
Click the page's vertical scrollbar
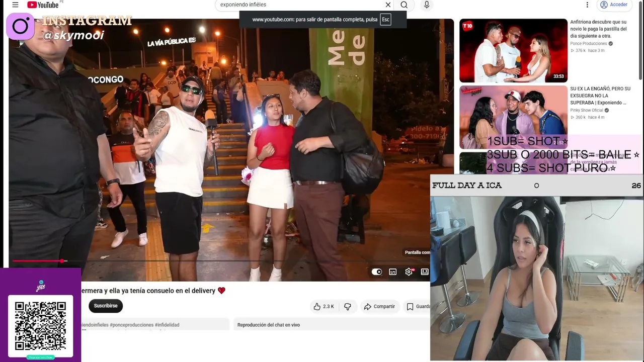(x=641, y=40)
